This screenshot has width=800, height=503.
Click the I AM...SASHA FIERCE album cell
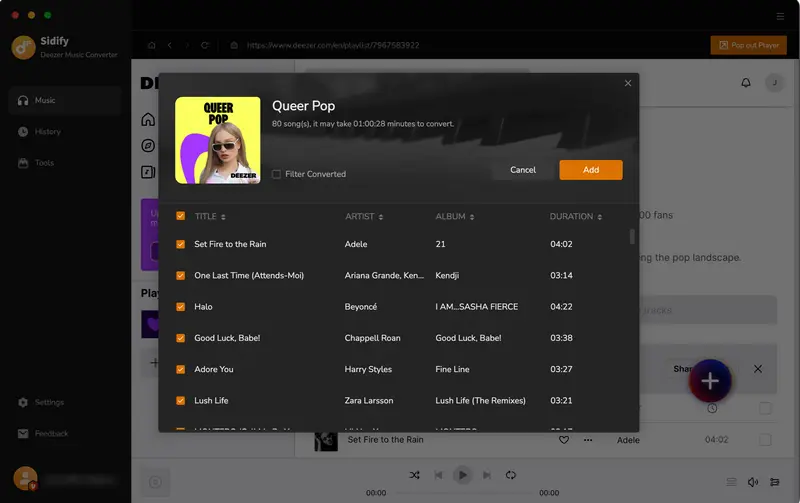pyautogui.click(x=477, y=307)
